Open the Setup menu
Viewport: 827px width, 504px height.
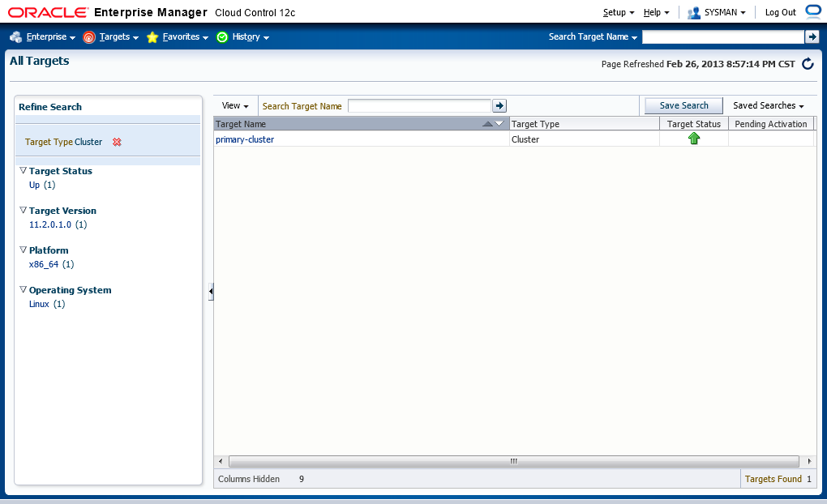click(618, 13)
